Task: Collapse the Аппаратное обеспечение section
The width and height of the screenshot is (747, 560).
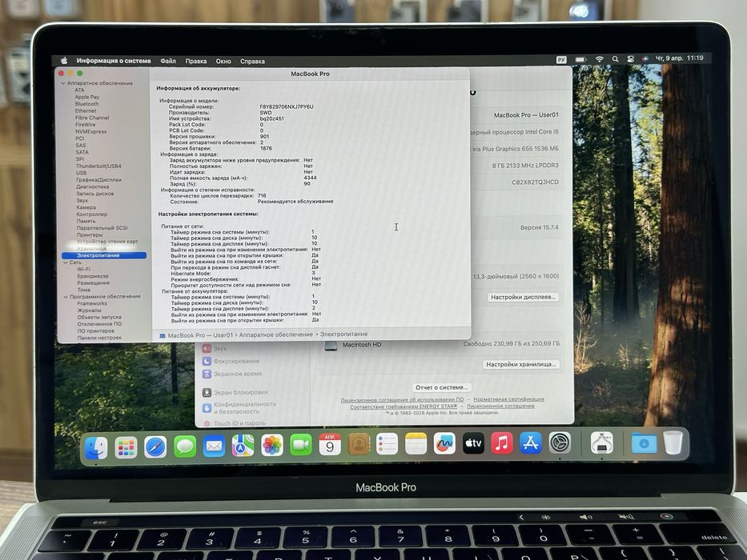Action: coord(63,83)
